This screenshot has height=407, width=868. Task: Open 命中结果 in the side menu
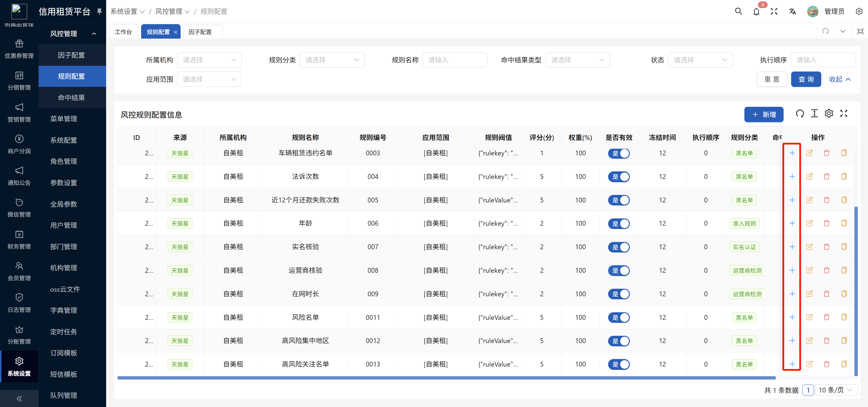coord(72,97)
